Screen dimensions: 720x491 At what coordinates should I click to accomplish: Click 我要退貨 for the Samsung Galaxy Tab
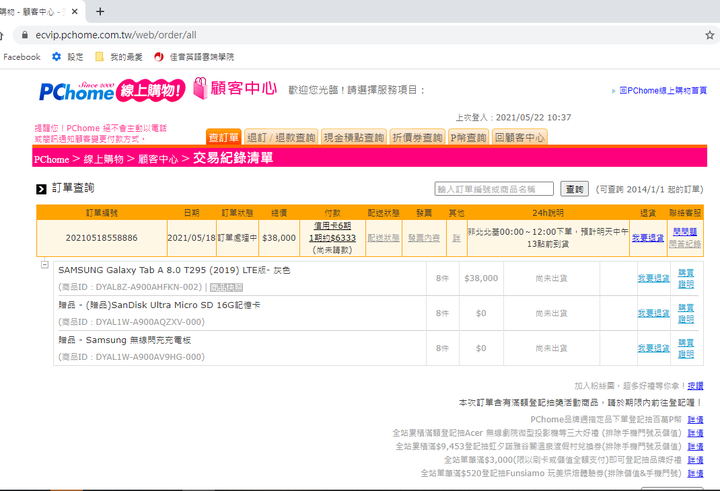(x=653, y=278)
